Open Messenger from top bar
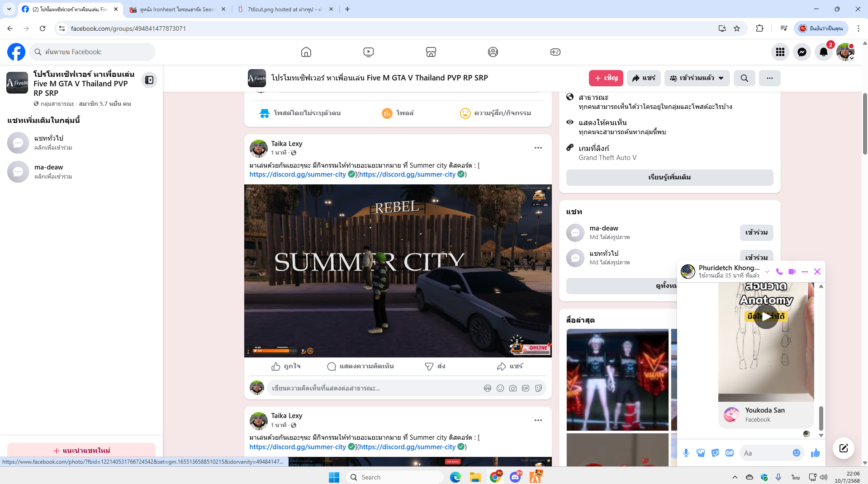The height and width of the screenshot is (484, 868). click(x=802, y=52)
